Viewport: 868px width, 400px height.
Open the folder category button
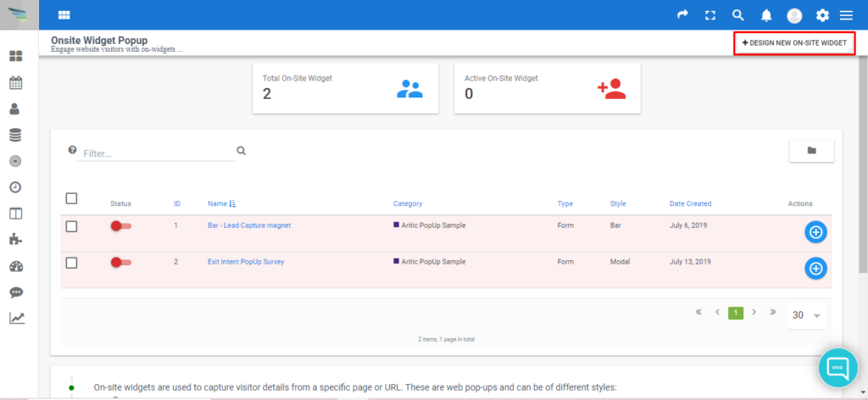coord(811,151)
